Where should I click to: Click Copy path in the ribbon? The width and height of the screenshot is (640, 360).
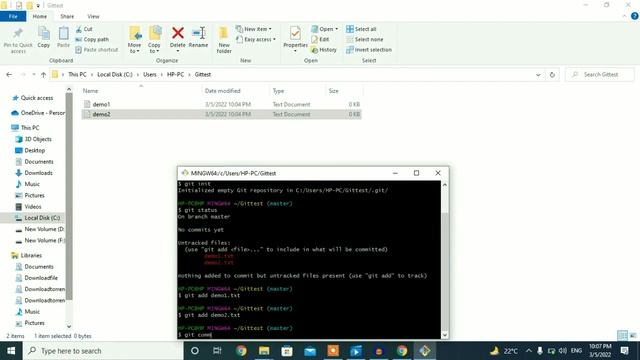coord(92,40)
